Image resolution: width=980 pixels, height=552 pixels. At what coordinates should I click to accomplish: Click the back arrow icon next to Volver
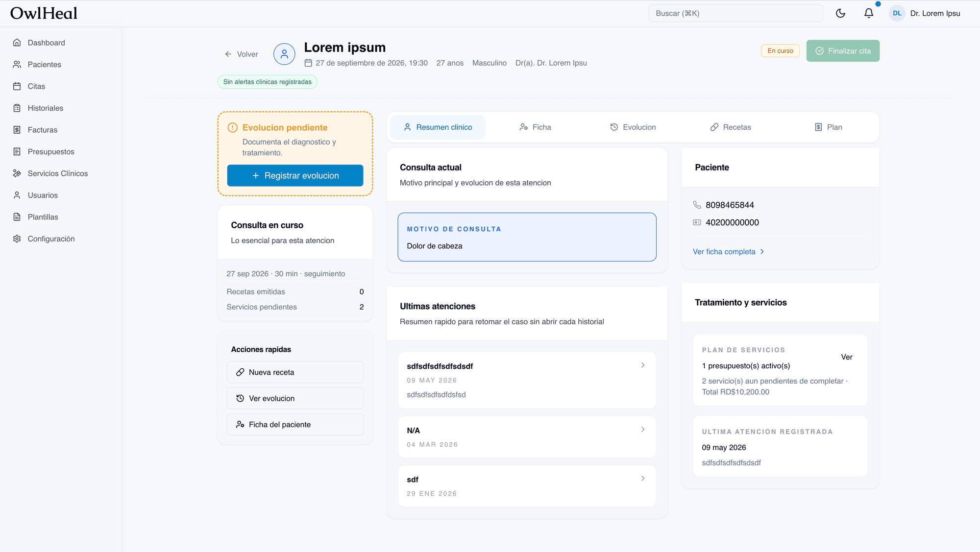228,54
